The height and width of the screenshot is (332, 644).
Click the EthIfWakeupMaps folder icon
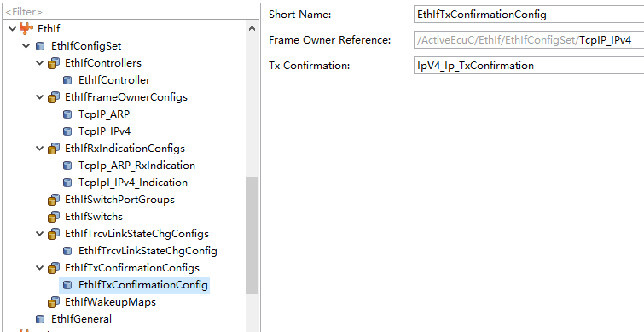[x=54, y=302]
